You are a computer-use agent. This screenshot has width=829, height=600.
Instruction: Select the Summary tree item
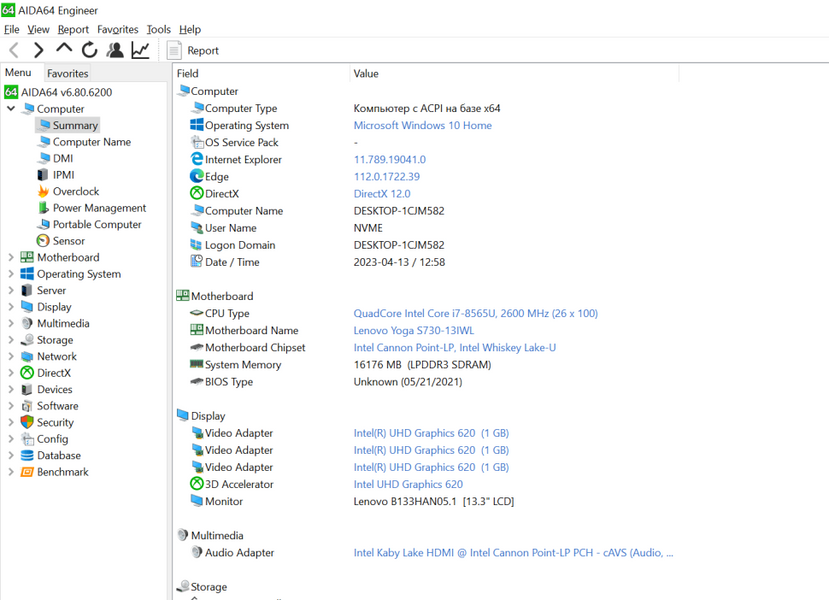pyautogui.click(x=68, y=125)
